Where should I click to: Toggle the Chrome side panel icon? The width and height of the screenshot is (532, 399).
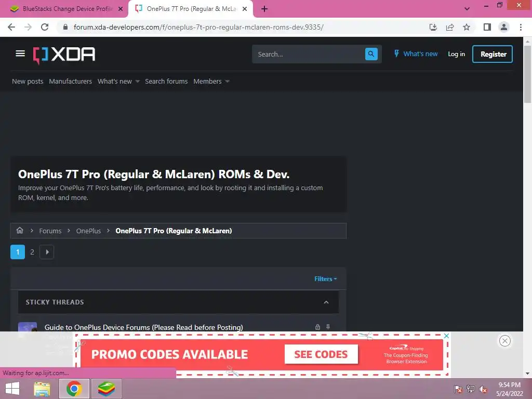click(x=487, y=27)
